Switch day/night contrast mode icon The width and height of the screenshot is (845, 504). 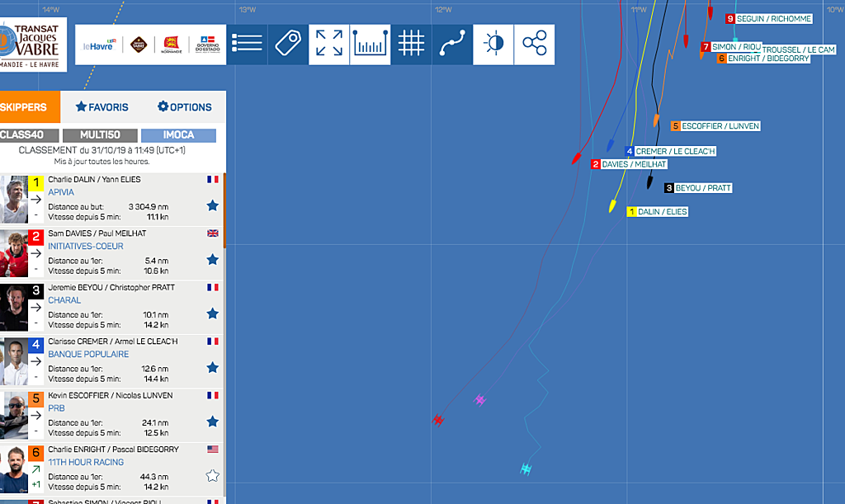click(x=493, y=45)
